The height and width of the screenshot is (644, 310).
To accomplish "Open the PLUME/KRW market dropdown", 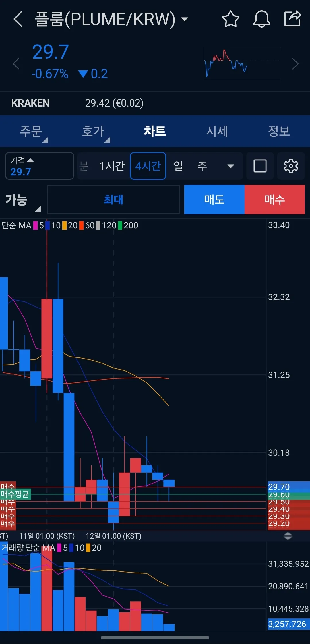I will point(185,19).
